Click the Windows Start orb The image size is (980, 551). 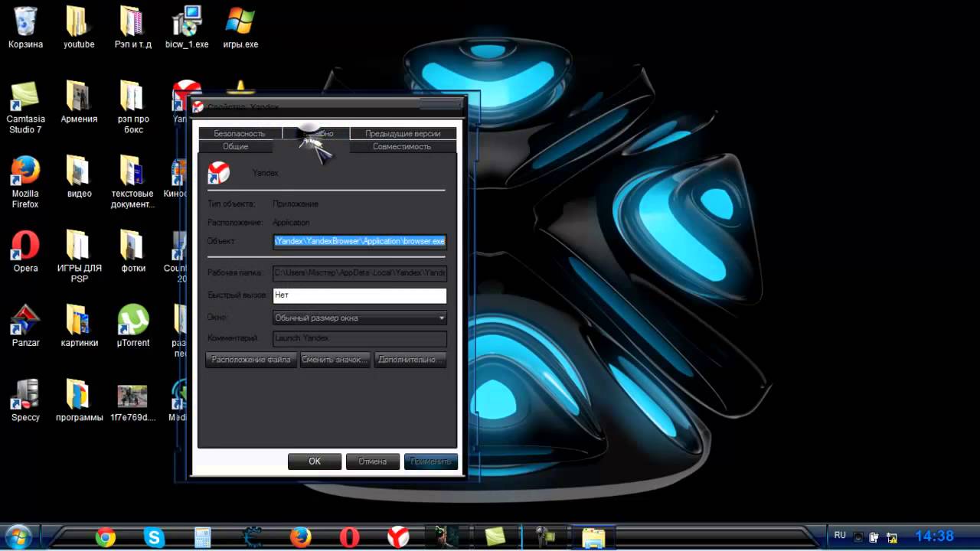point(18,536)
